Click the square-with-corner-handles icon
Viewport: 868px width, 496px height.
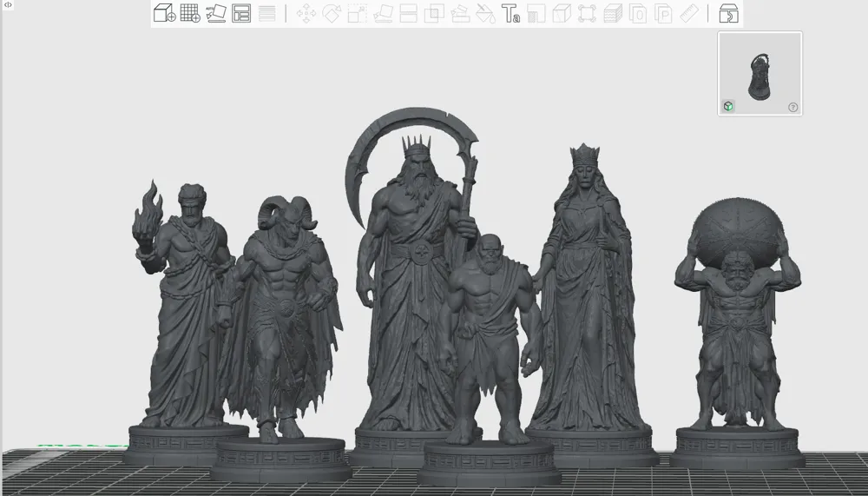click(587, 13)
